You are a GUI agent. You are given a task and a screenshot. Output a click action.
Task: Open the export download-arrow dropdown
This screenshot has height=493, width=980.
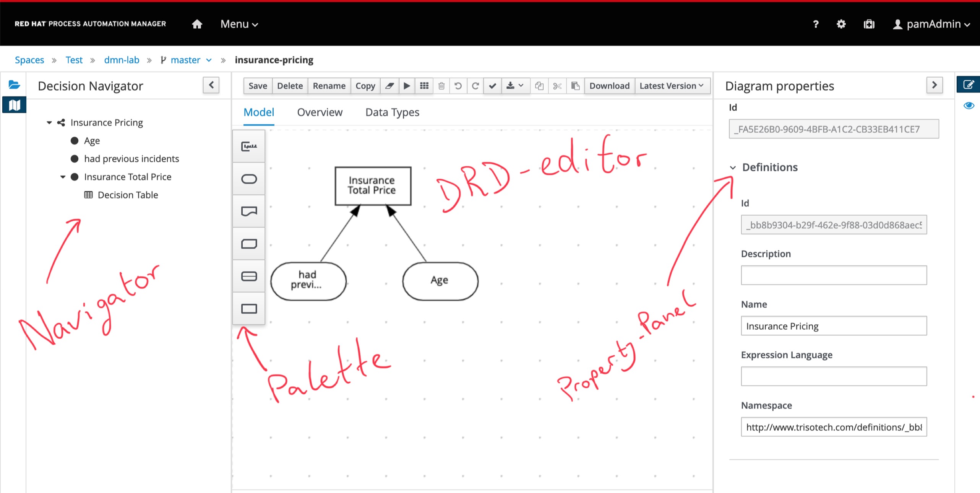click(x=515, y=86)
